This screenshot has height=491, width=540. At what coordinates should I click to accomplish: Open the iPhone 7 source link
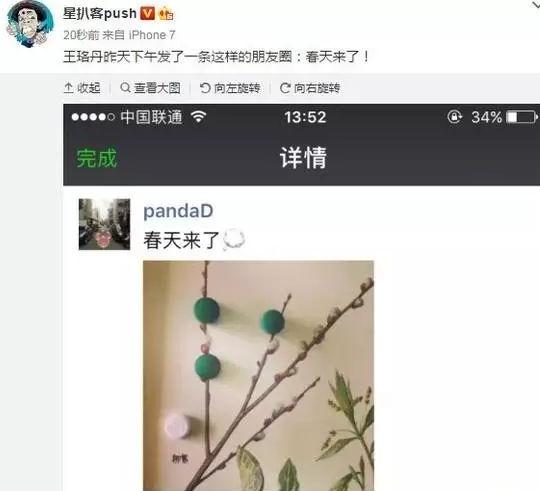tap(152, 35)
